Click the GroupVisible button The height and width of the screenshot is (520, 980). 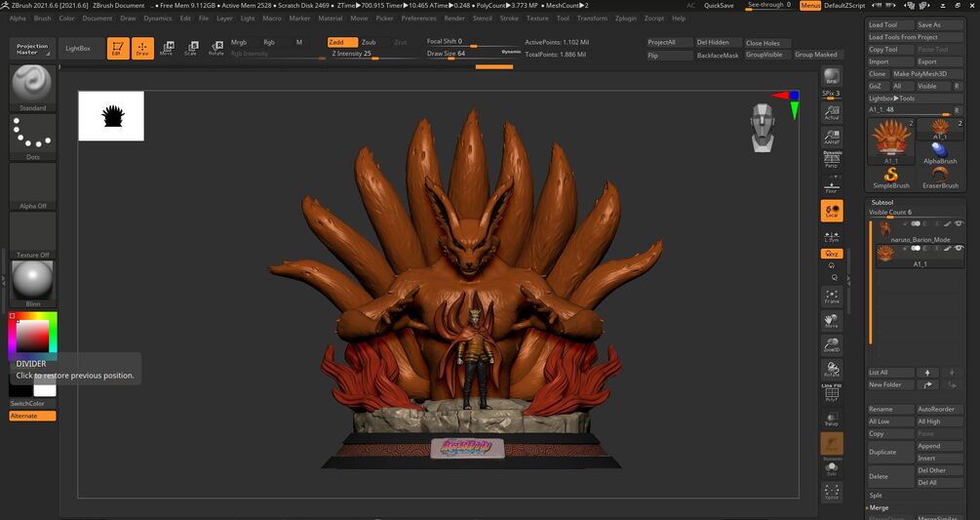[x=766, y=55]
